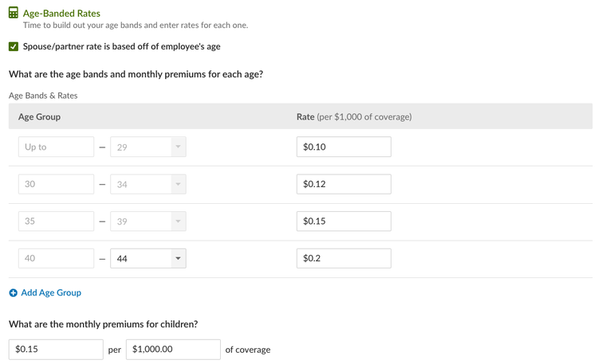Click the plus icon beside Add Age Group
Viewport: 598px width, 364px height.
14,293
